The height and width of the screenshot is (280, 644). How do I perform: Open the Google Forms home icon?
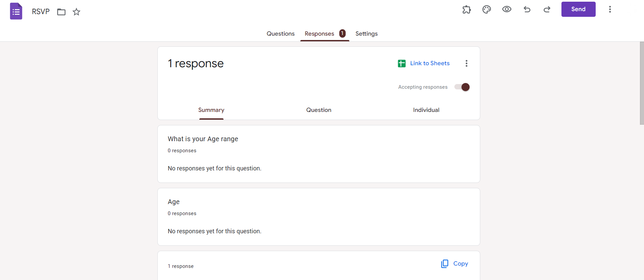tap(16, 11)
